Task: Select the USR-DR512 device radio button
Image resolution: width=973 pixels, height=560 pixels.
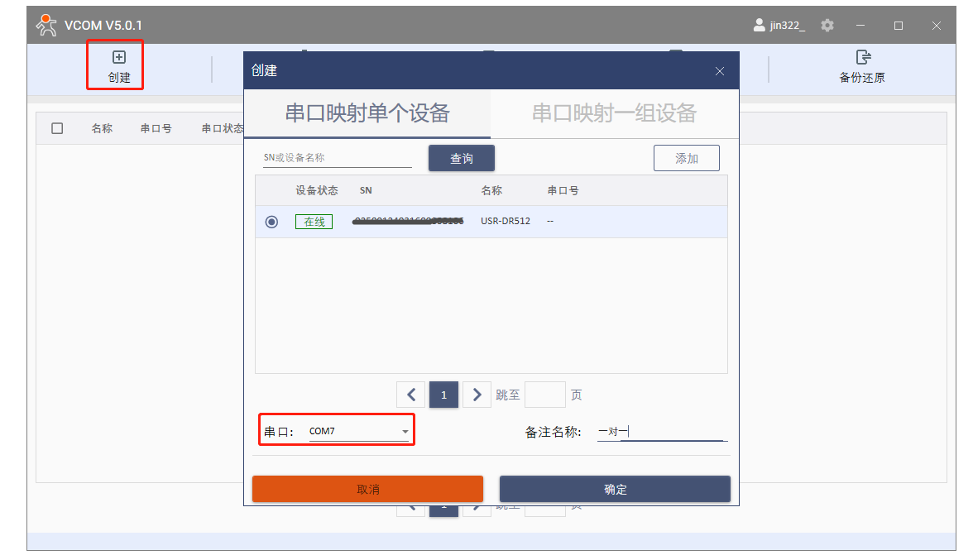Action: (271, 222)
